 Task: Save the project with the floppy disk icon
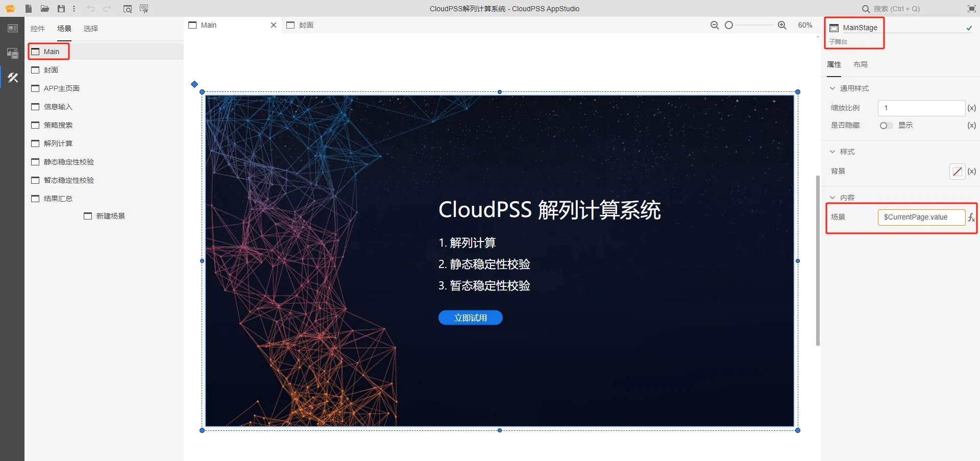coord(61,9)
